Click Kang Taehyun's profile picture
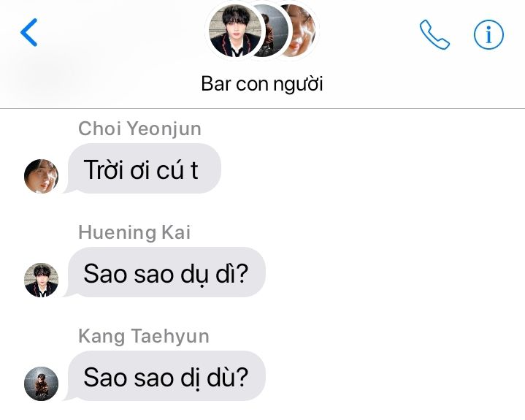525x420 pixels. (41, 383)
